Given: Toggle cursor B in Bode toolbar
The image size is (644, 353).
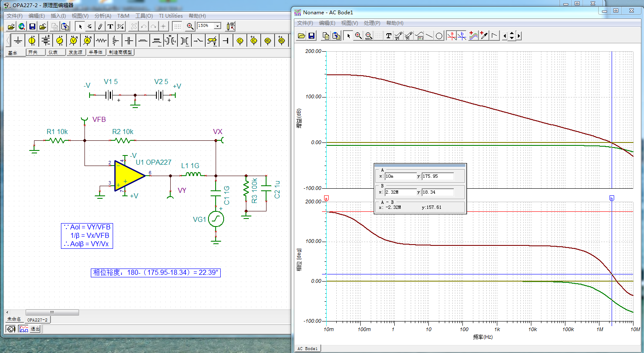Looking at the screenshot, I should point(462,36).
